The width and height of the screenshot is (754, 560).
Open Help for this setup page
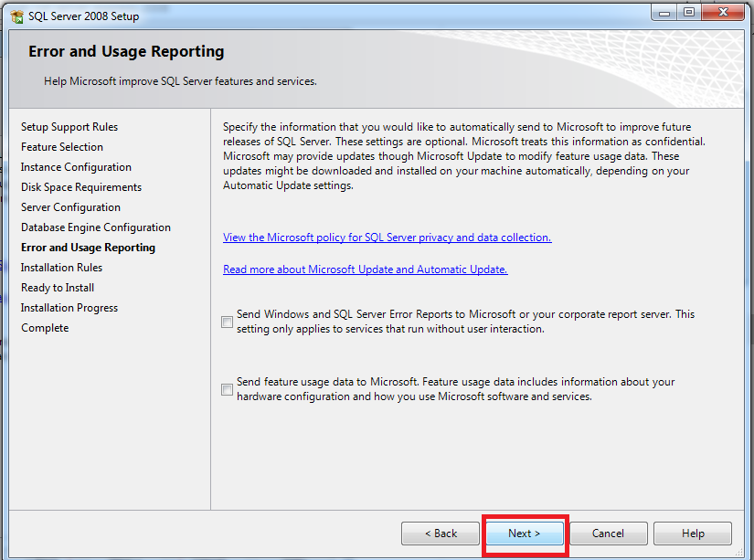(x=693, y=534)
